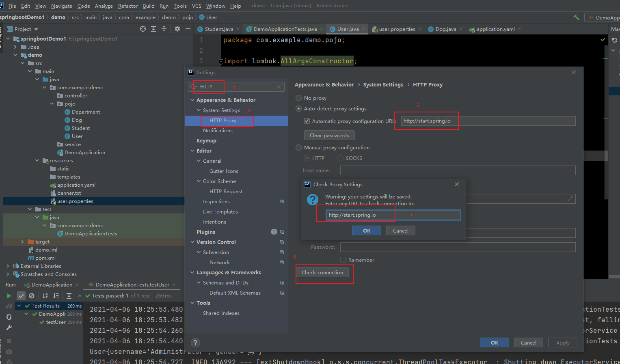Select the SOCKS proxy type radio
Viewport: 620px width, 364px height.
pos(341,158)
